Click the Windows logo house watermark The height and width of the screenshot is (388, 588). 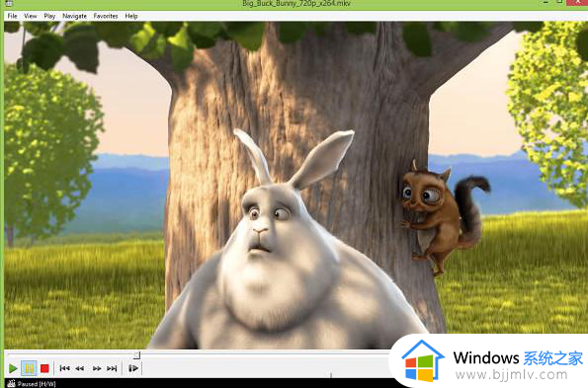pos(423,360)
